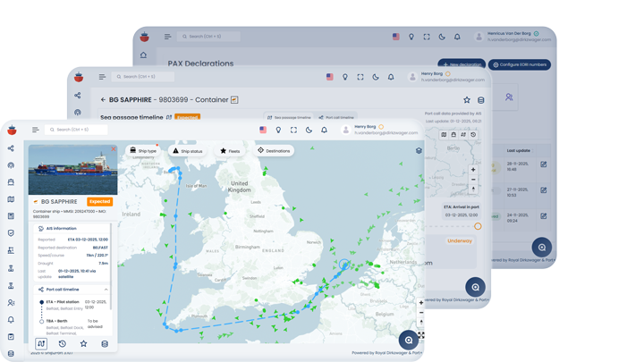Close the BG SAPPHIRE ship panel

pyautogui.click(x=114, y=149)
